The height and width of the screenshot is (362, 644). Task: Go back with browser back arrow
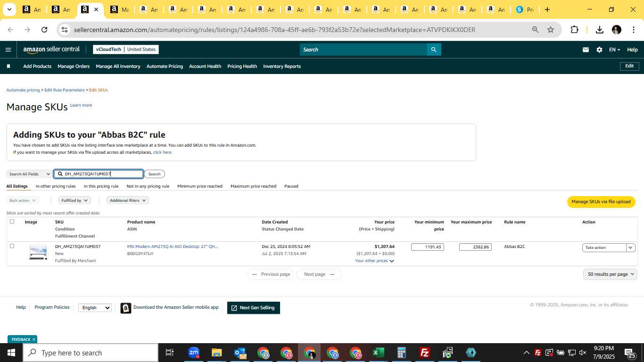coord(10,30)
